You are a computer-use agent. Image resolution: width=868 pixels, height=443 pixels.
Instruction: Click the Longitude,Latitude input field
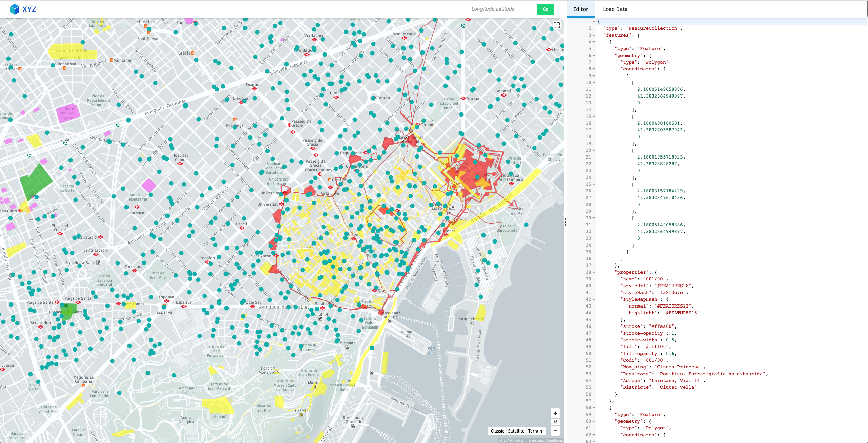pyautogui.click(x=500, y=9)
